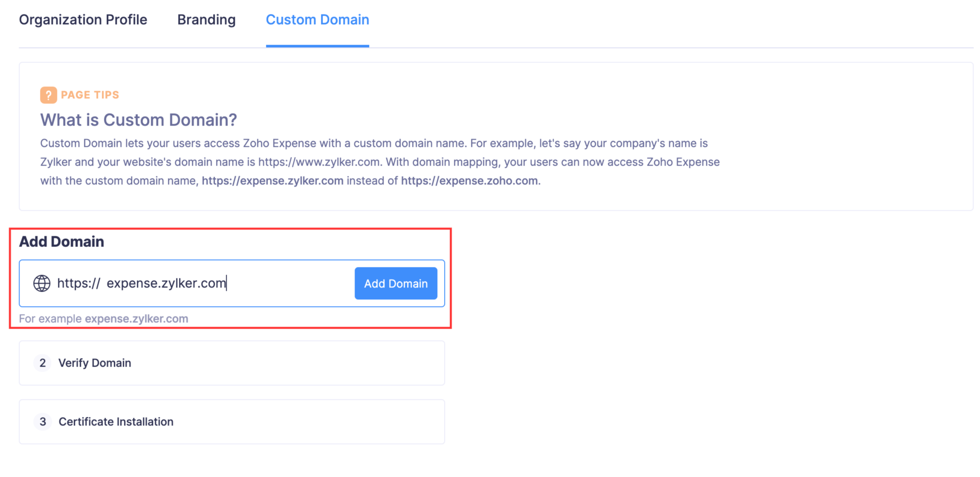Click the Add Domain button
The width and height of the screenshot is (980, 477).
(396, 283)
